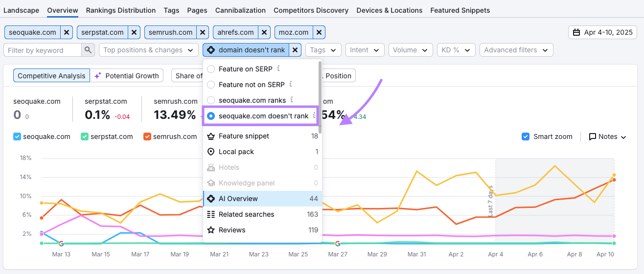644x274 pixels.
Task: Click the keyword search magnifier icon
Action: tap(88, 50)
